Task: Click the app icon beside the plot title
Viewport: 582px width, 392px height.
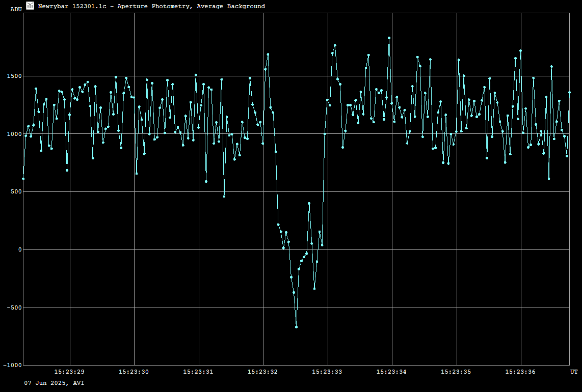Action: 30,6
